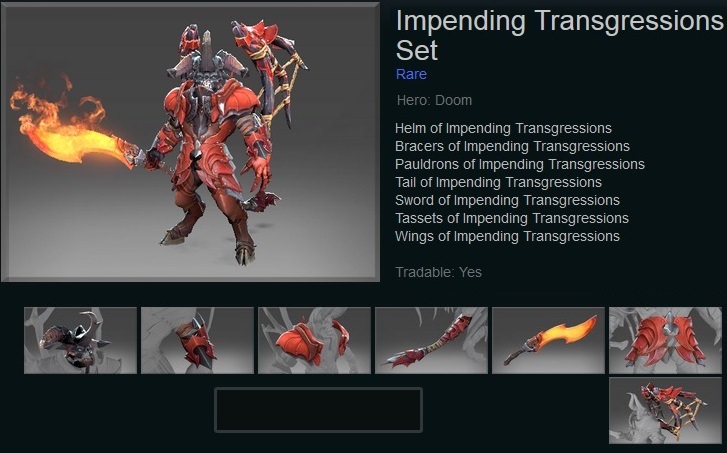The height and width of the screenshot is (453, 727).
Task: Open the Tail item thumbnail
Action: [431, 340]
